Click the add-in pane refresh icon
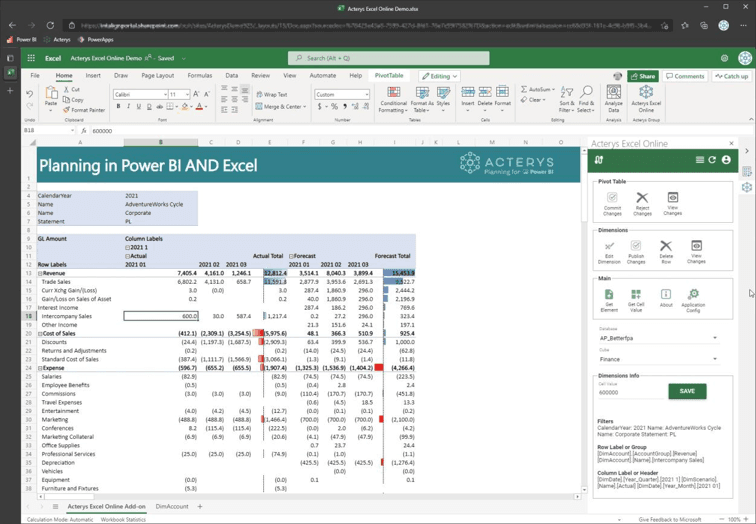756x524 pixels. pos(712,160)
